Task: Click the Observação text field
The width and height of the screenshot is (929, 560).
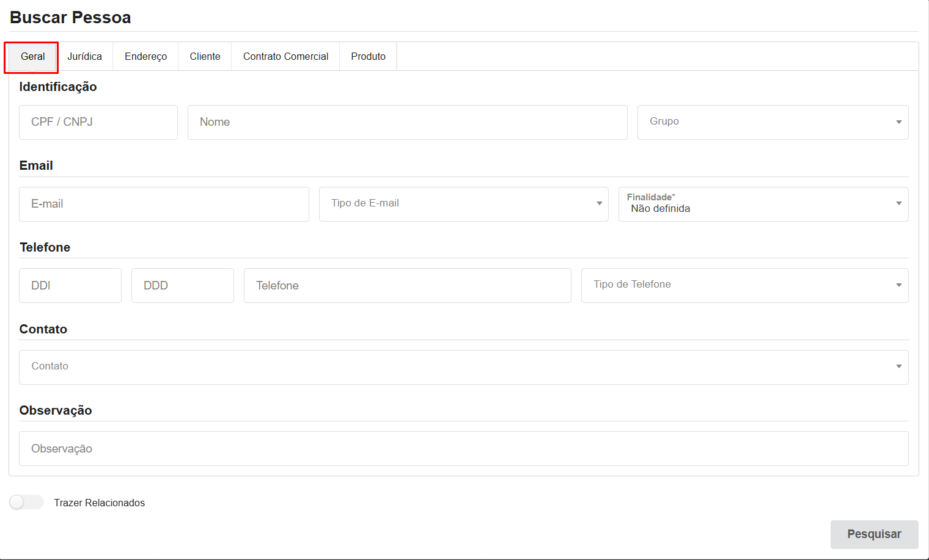Action: click(463, 448)
